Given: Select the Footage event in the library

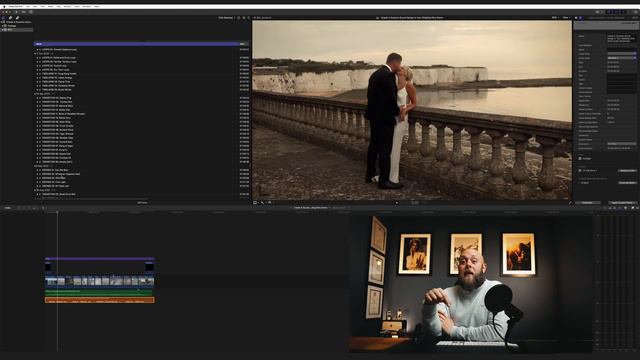Looking at the screenshot, I should pyautogui.click(x=12, y=26).
